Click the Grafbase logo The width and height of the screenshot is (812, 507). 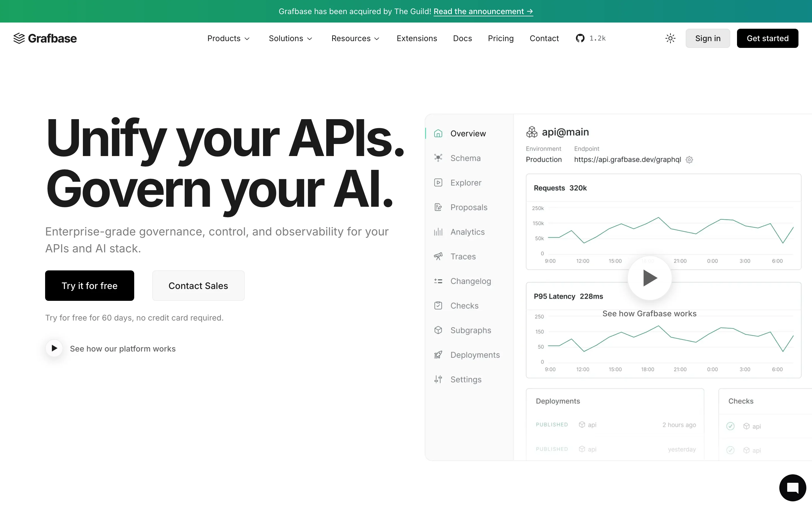tap(45, 38)
